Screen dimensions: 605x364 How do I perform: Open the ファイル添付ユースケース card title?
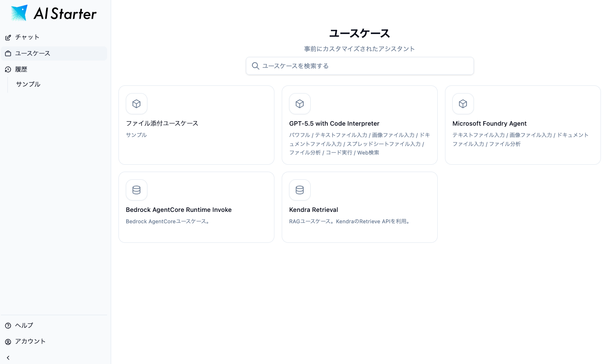[x=162, y=123]
